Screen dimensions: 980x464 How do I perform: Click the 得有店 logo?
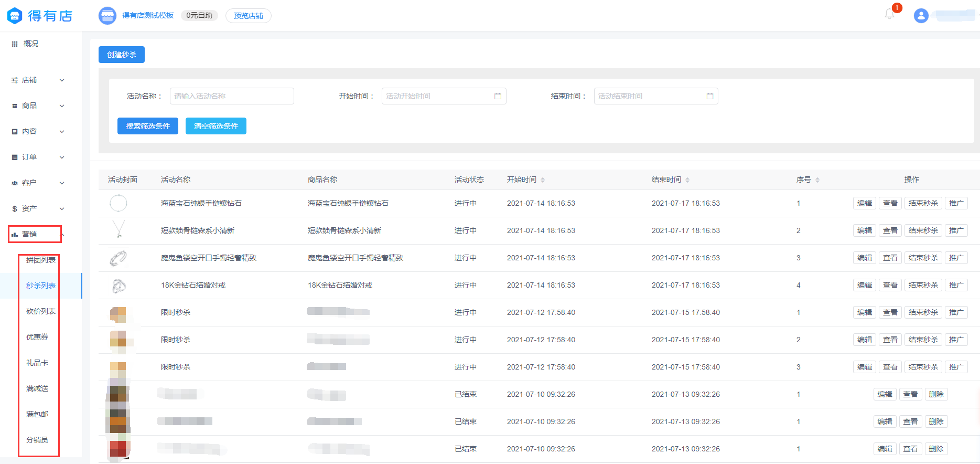(x=40, y=16)
